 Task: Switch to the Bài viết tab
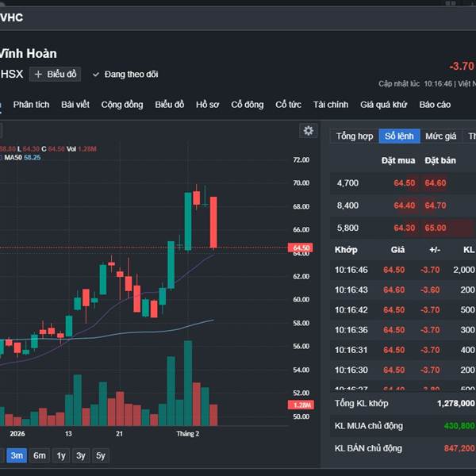tap(75, 105)
